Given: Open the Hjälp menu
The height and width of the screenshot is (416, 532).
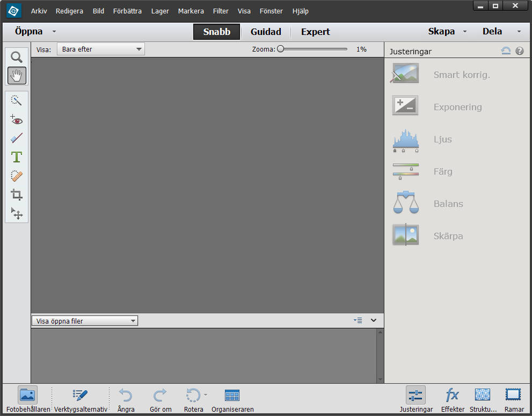Looking at the screenshot, I should click(300, 11).
